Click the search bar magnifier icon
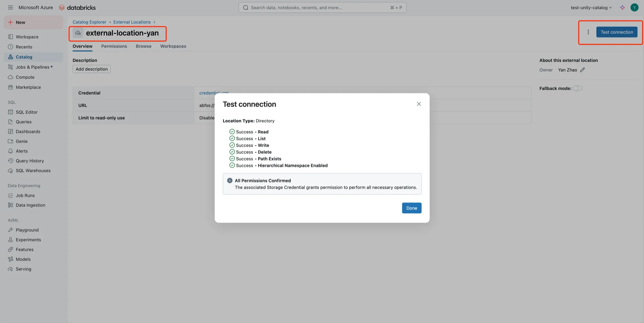The image size is (644, 323). [246, 8]
